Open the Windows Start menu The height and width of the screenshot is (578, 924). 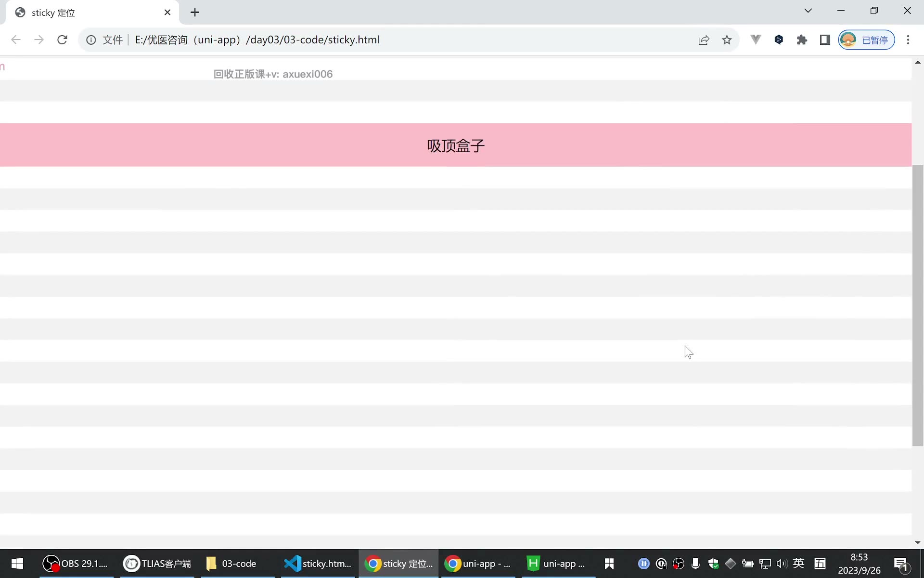coord(17,564)
